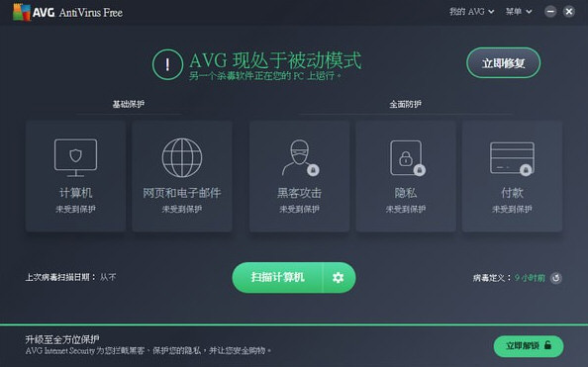
Task: Open the 我的 AVG dropdown menu
Action: coord(471,12)
